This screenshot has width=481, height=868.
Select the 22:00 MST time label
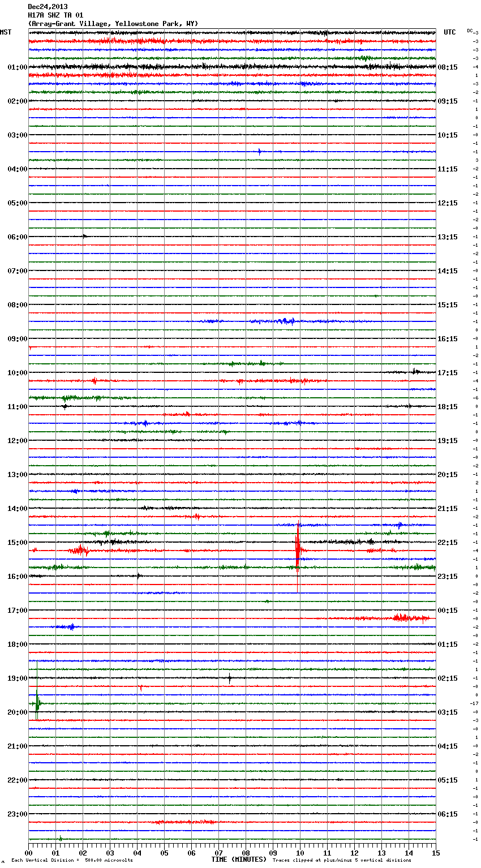tap(18, 780)
